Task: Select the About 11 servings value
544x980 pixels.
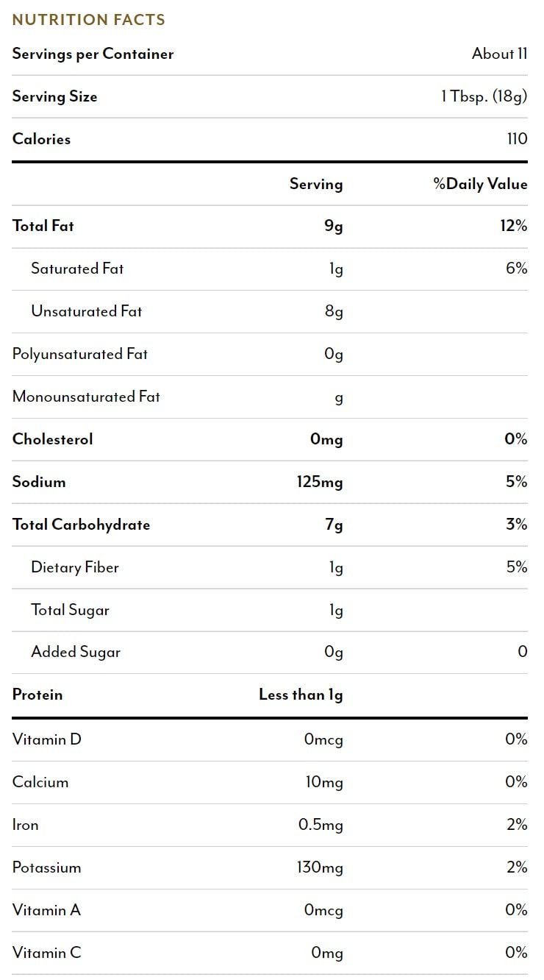Action: (499, 54)
